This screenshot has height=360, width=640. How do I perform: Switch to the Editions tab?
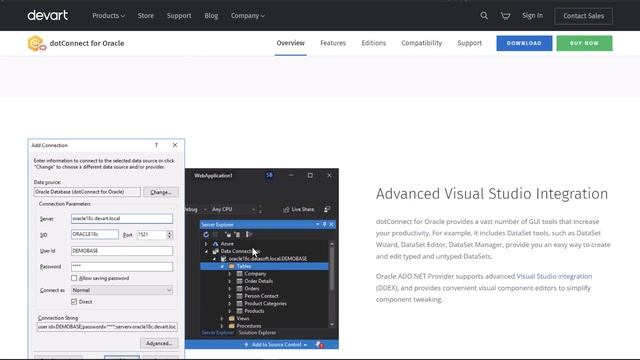tap(373, 43)
